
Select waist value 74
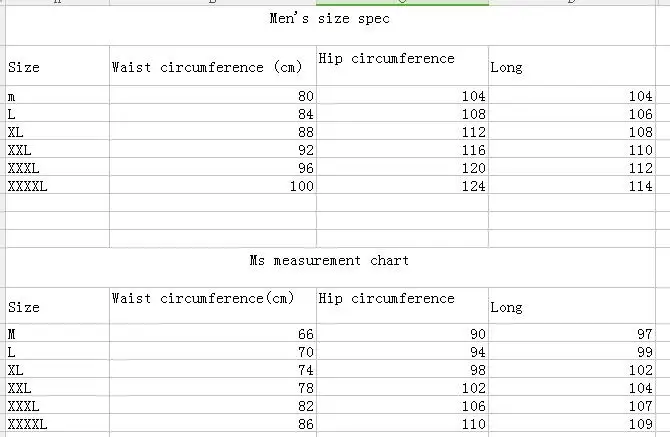coord(213,369)
